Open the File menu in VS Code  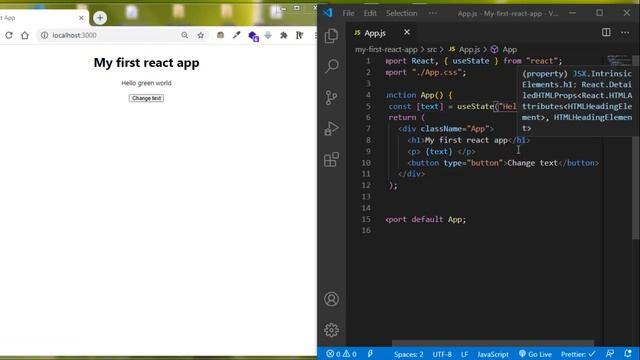[x=348, y=13]
